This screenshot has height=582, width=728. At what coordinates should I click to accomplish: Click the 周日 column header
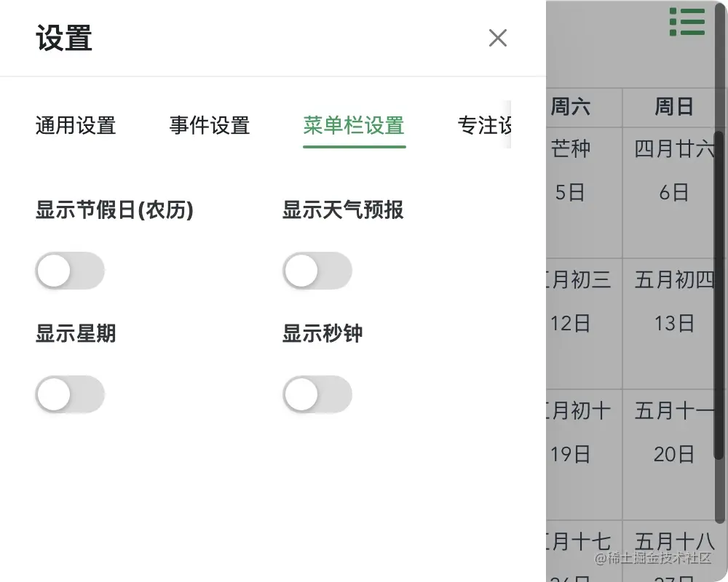(674, 107)
